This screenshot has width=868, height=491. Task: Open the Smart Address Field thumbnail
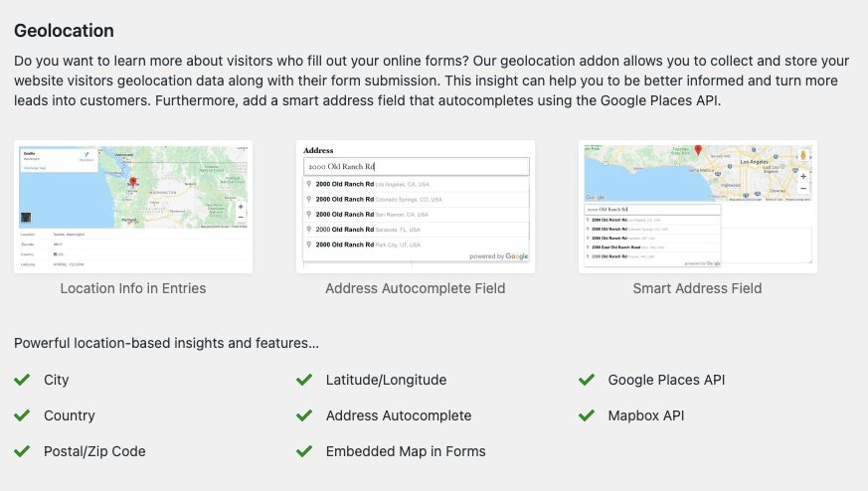click(698, 207)
